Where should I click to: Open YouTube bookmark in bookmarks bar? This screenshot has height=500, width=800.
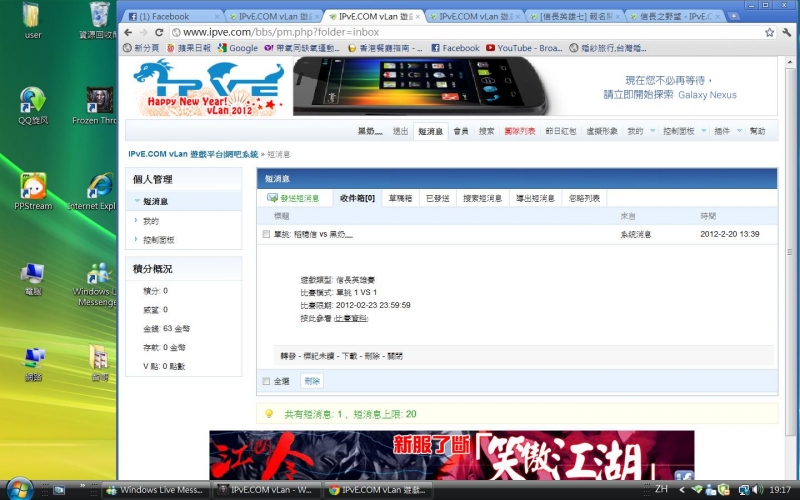pyautogui.click(x=524, y=48)
